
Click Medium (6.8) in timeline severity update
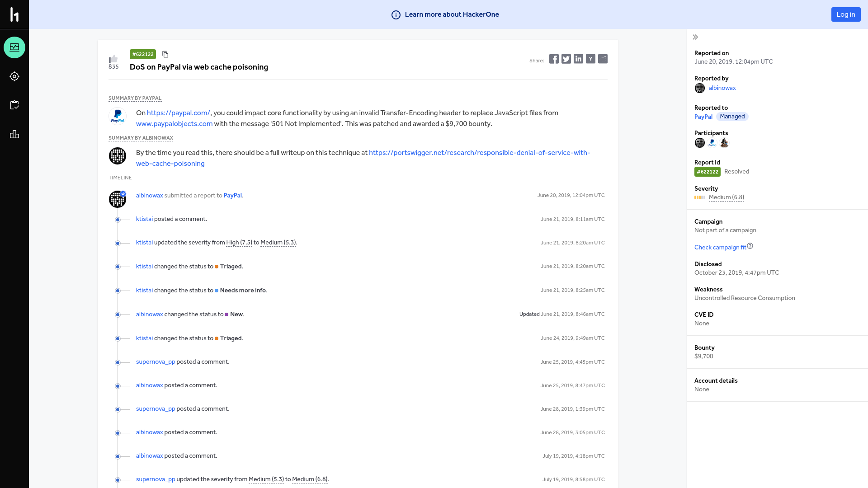310,479
